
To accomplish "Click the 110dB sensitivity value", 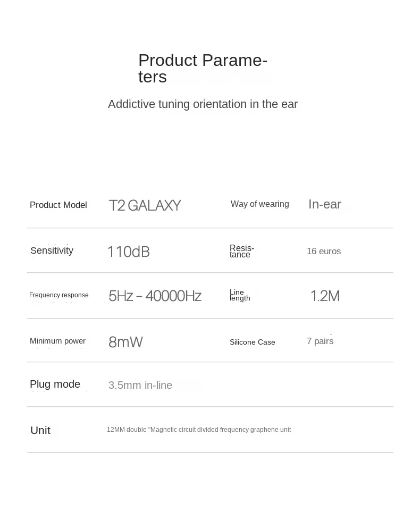I will tap(129, 252).
